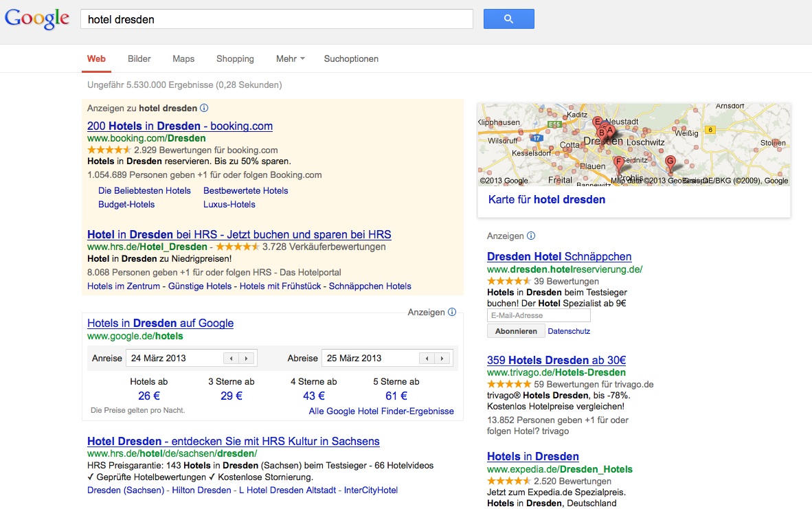Screen dimensions: 812x509
Task: Open 'Schnäppchen Hotels' sitelink
Action: (x=370, y=286)
